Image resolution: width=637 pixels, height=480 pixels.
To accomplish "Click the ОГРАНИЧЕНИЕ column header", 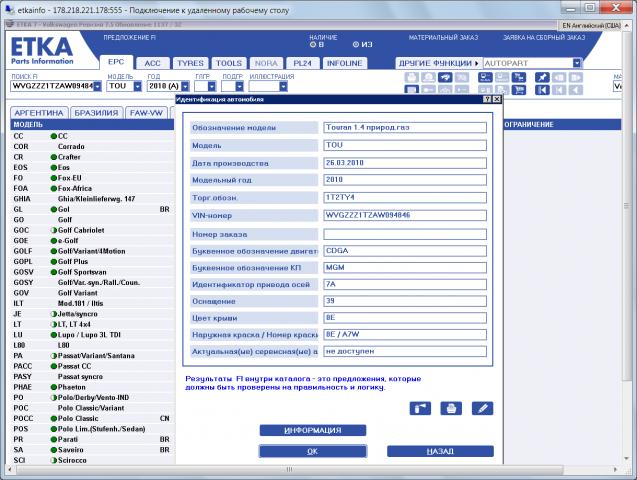I will (562, 124).
